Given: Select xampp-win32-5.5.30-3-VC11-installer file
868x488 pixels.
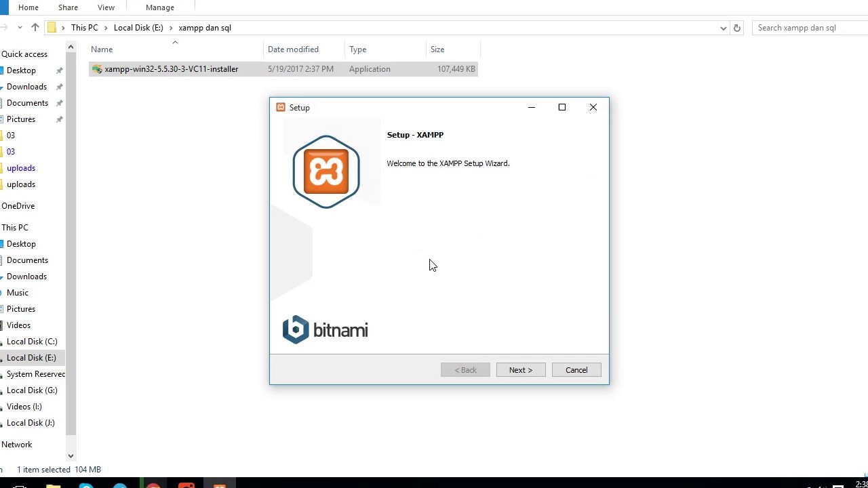Looking at the screenshot, I should pos(283,69).
